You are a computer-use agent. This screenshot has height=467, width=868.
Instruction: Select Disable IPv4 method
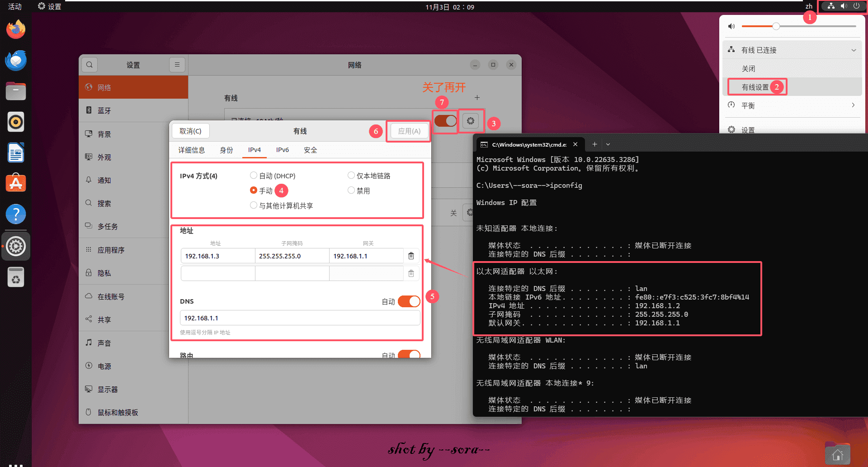[x=359, y=191]
